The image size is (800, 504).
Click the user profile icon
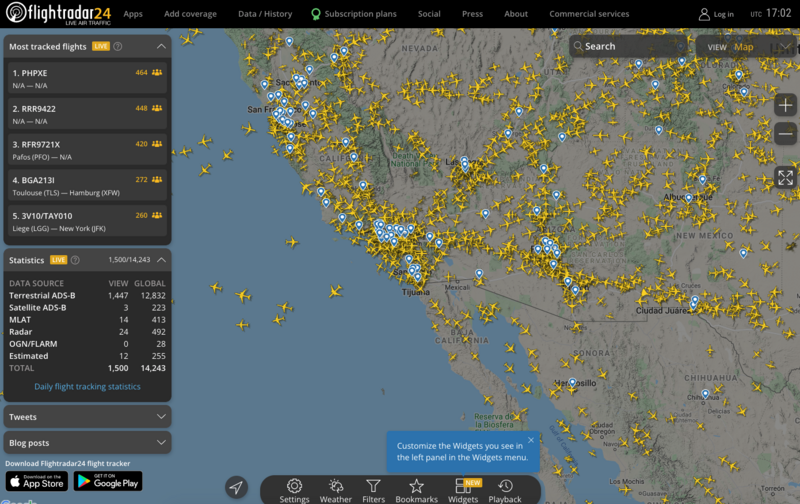704,14
